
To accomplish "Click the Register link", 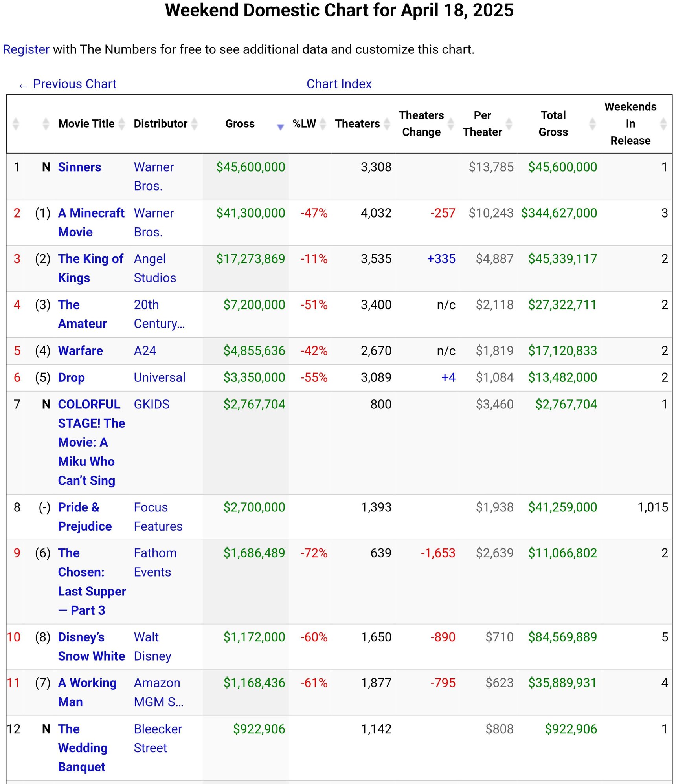I will tap(26, 49).
